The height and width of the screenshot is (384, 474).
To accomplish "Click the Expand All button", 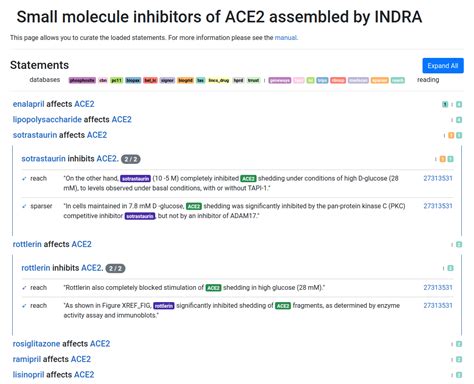I will tap(443, 66).
